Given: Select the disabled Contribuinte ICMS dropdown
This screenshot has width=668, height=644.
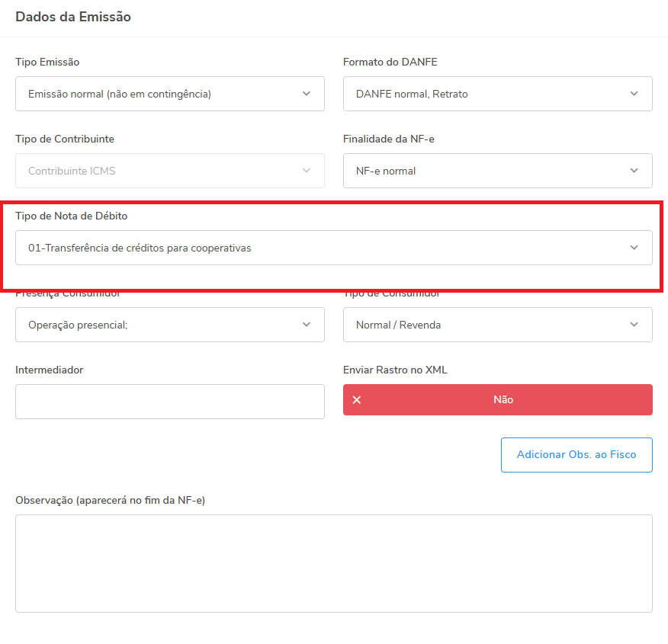Looking at the screenshot, I should 170,171.
